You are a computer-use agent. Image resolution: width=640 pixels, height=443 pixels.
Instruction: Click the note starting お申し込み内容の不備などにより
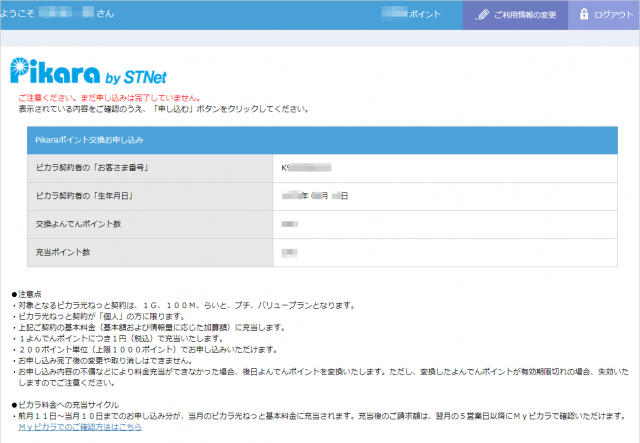click(x=321, y=377)
